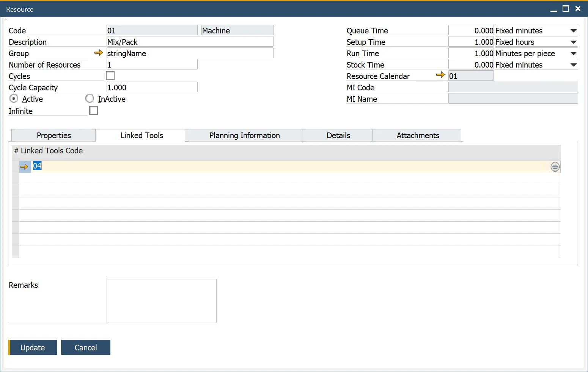The height and width of the screenshot is (372, 588).
Task: Enable the Cycles checkbox
Action: point(110,76)
